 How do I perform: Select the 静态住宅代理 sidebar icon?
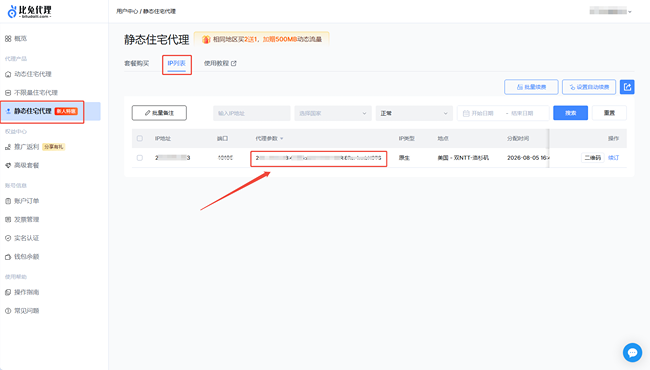[x=8, y=111]
